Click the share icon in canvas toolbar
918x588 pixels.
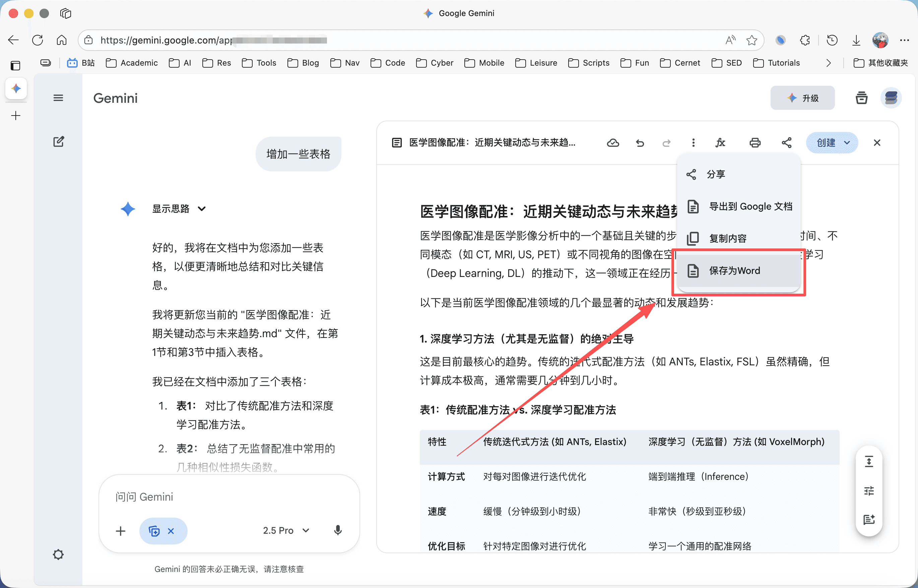coord(786,143)
